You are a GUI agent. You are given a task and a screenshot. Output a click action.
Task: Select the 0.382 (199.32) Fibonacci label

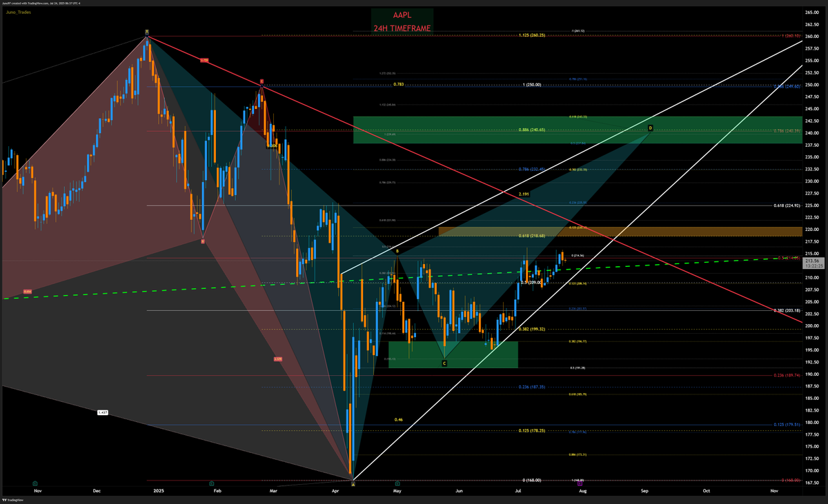532,330
